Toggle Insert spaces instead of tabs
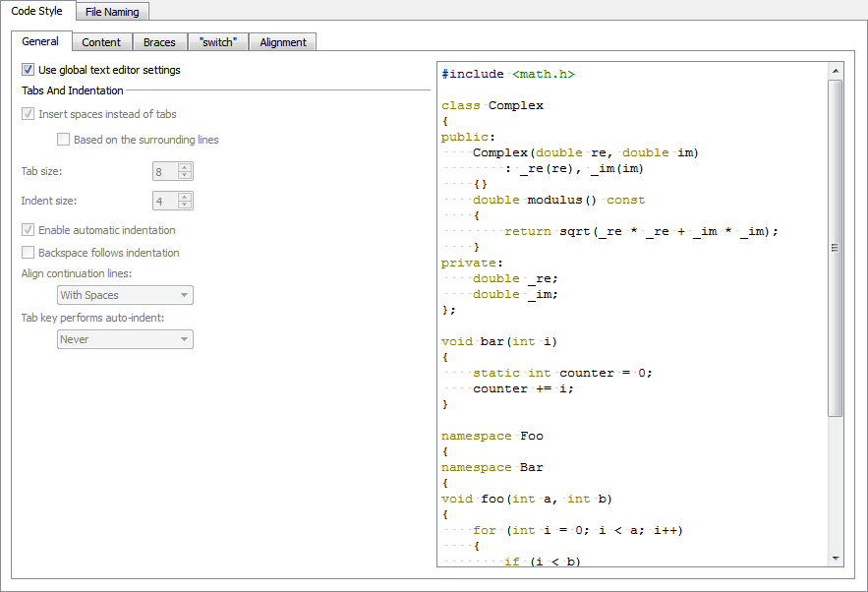This screenshot has width=868, height=592. [29, 114]
